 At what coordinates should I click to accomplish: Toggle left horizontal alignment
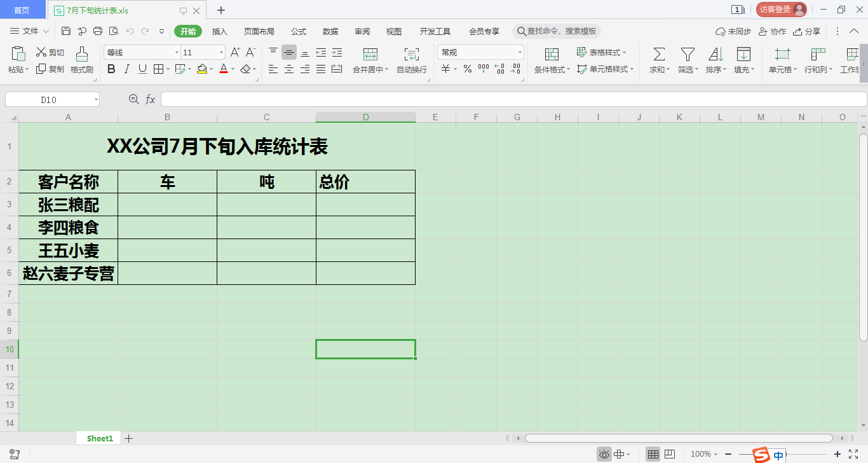pos(273,69)
